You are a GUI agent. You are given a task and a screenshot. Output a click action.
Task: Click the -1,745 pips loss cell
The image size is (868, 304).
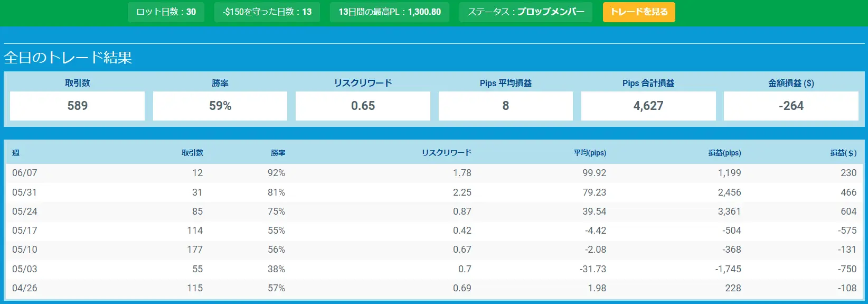(x=728, y=269)
